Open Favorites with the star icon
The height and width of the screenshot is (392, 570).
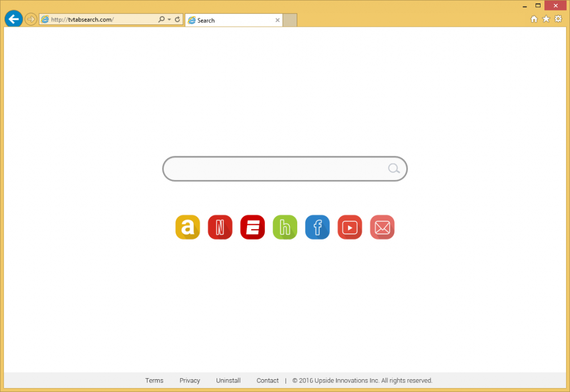(x=546, y=19)
